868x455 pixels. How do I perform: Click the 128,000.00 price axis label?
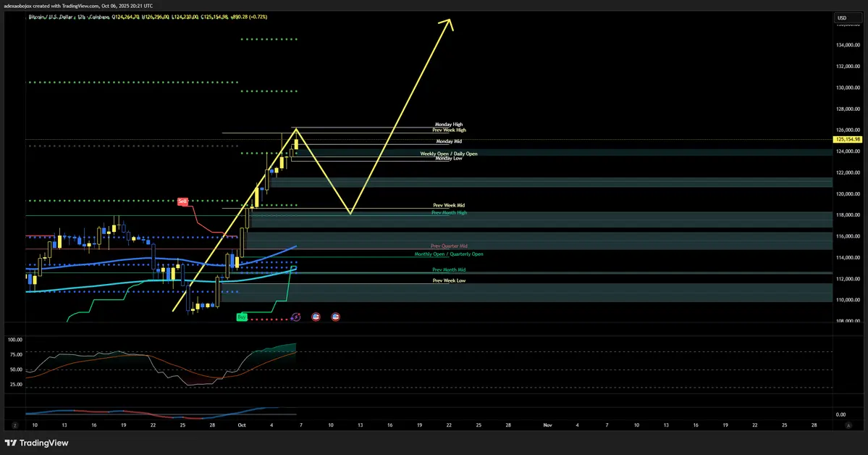[848, 109]
